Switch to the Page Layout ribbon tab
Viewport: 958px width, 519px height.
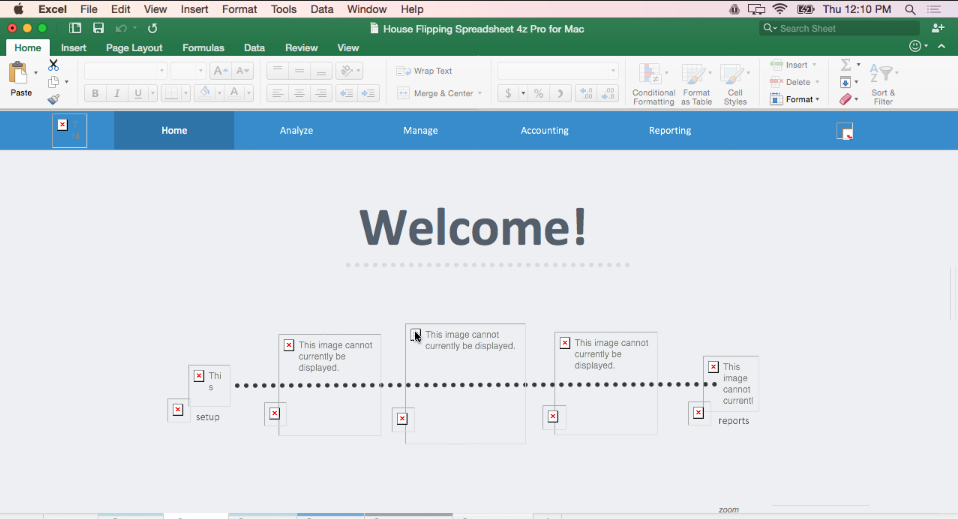pyautogui.click(x=134, y=47)
